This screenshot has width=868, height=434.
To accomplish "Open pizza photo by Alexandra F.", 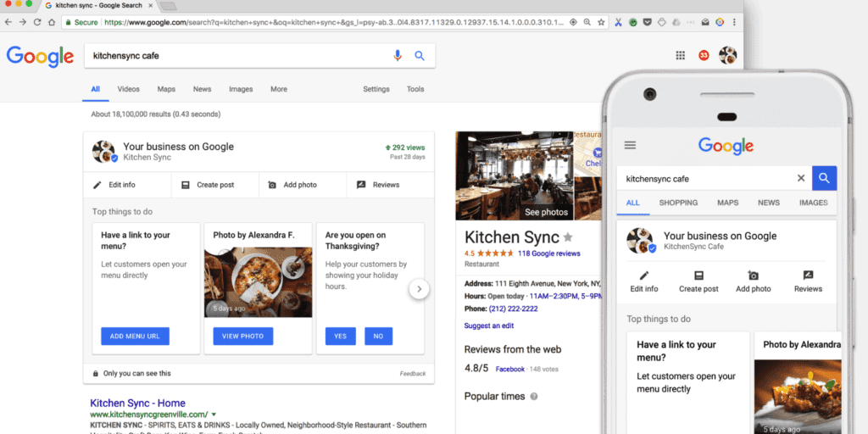I will coord(258,282).
